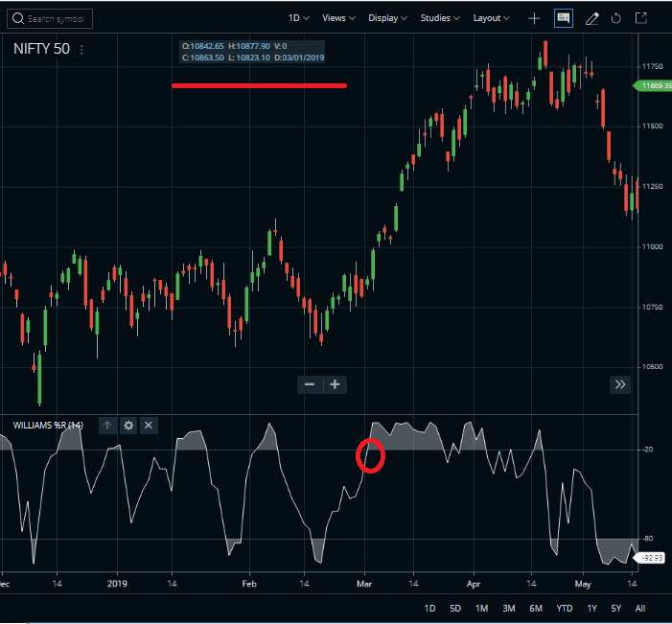Click the open price value O:10842.65
This screenshot has width=672, height=624.
(x=202, y=46)
